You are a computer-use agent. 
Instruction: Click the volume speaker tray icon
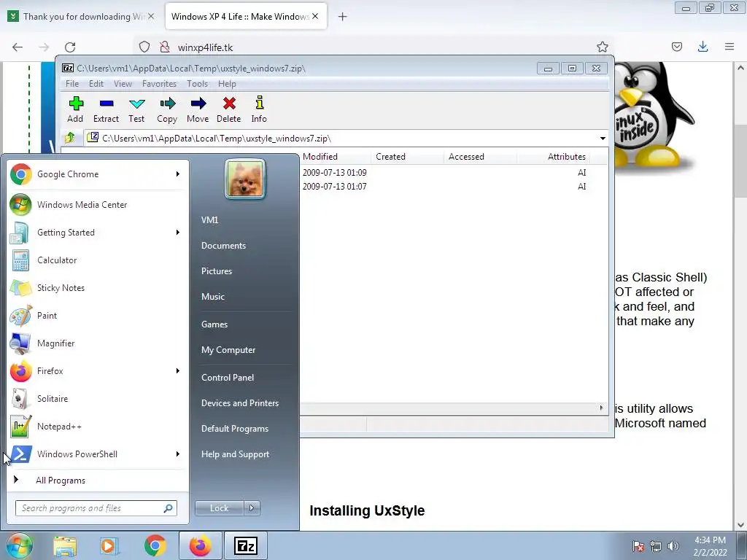673,546
